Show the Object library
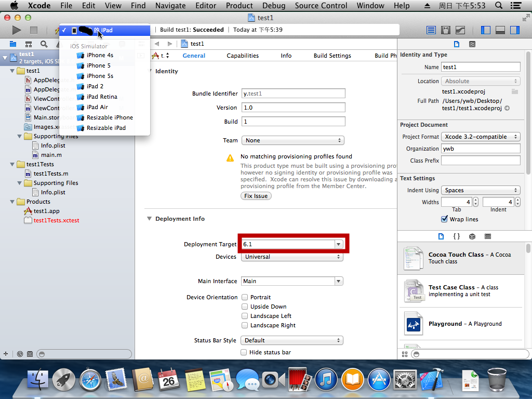This screenshot has height=399, width=532. [472, 236]
